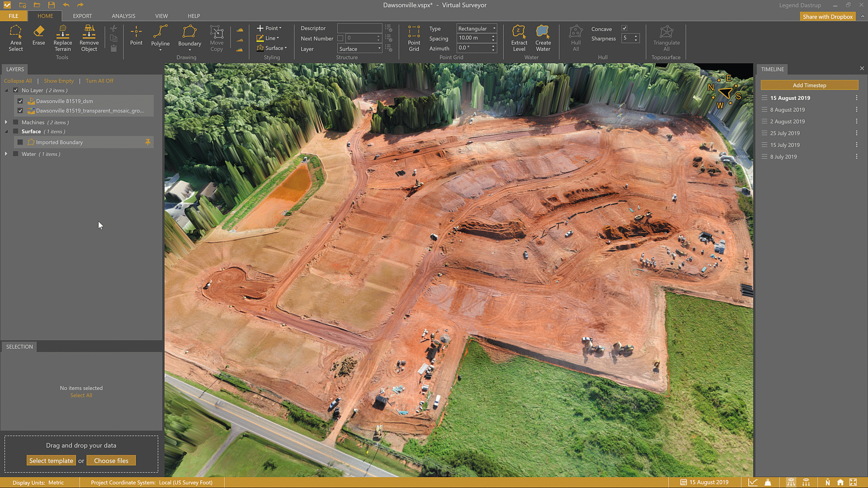Activate the Erase tool
868x488 pixels.
coord(38,35)
